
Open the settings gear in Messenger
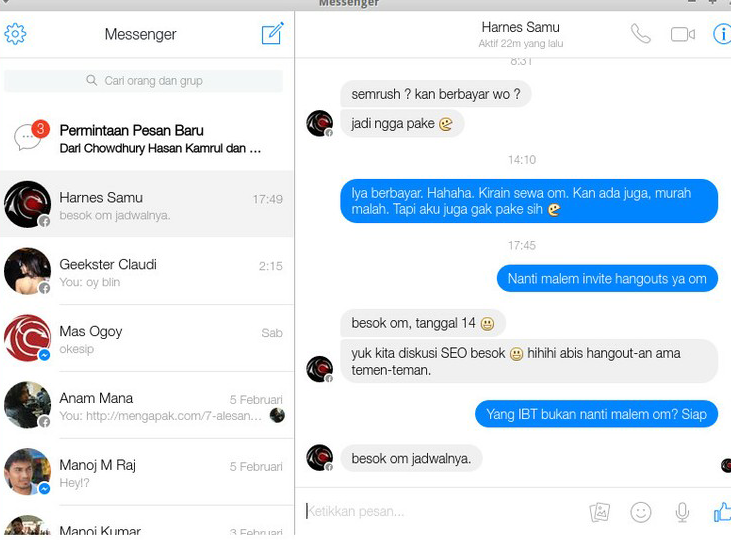(15, 34)
